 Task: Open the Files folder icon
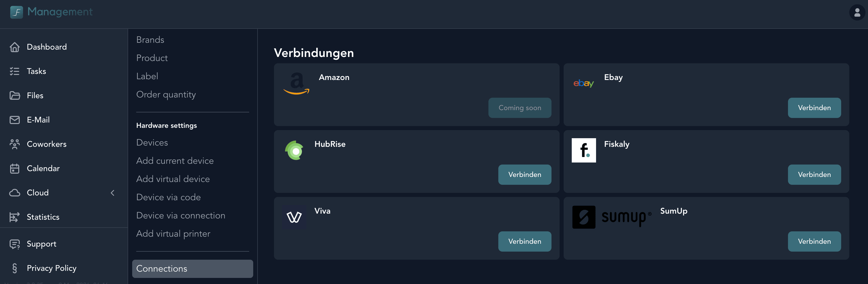pyautogui.click(x=15, y=95)
